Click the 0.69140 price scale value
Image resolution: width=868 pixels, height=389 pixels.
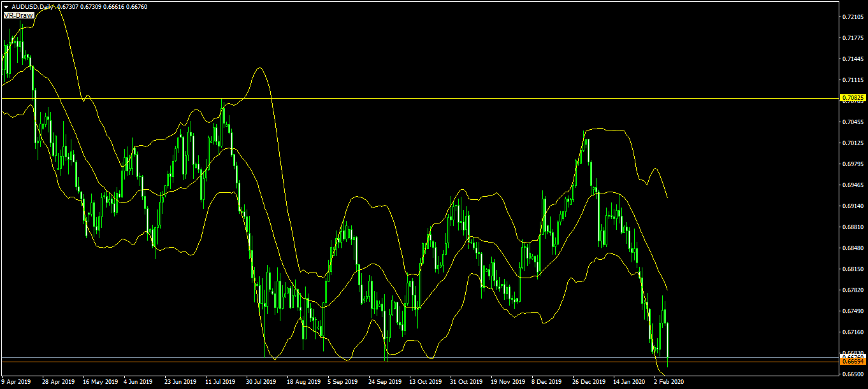pyautogui.click(x=853, y=206)
